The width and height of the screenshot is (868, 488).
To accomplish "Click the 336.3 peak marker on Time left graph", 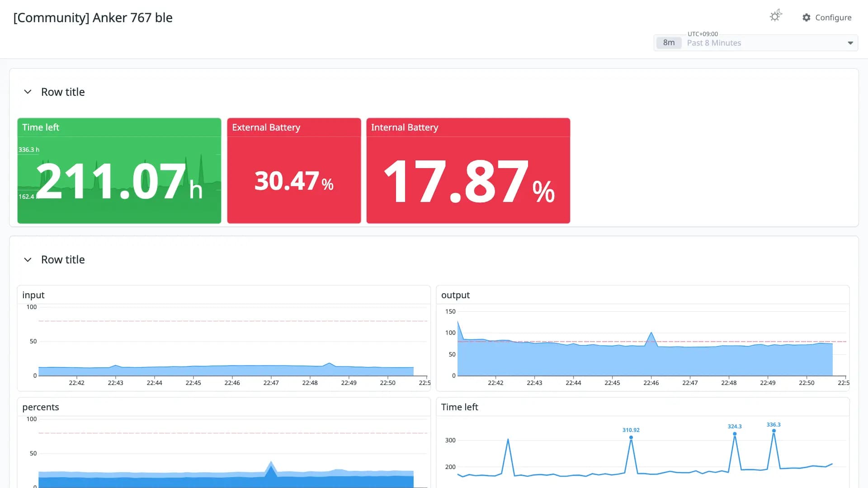I will pyautogui.click(x=774, y=430).
